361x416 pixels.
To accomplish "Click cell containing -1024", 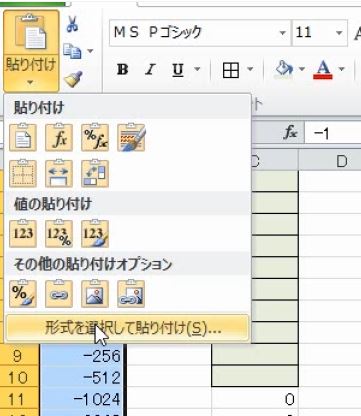I will tap(82, 399).
